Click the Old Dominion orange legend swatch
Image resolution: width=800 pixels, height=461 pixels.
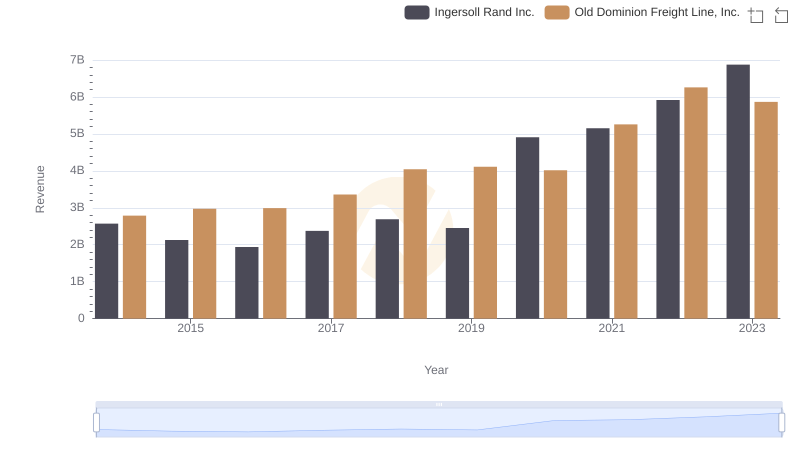point(557,12)
